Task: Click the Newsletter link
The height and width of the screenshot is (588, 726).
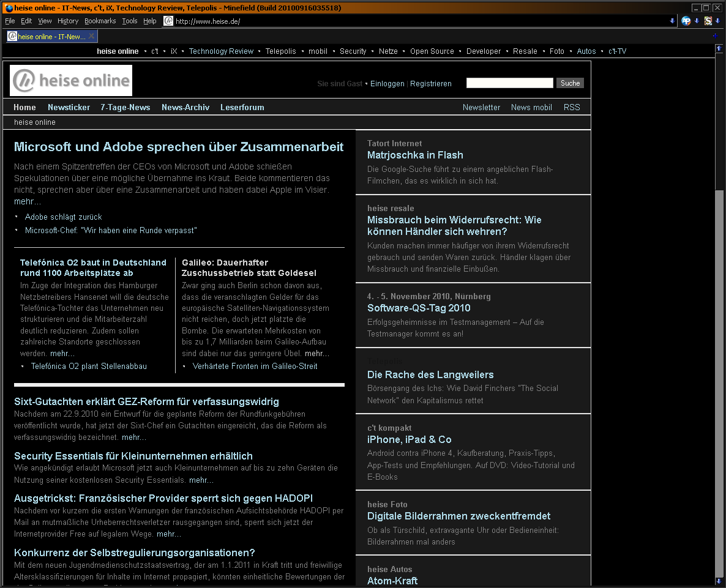Action: click(481, 107)
